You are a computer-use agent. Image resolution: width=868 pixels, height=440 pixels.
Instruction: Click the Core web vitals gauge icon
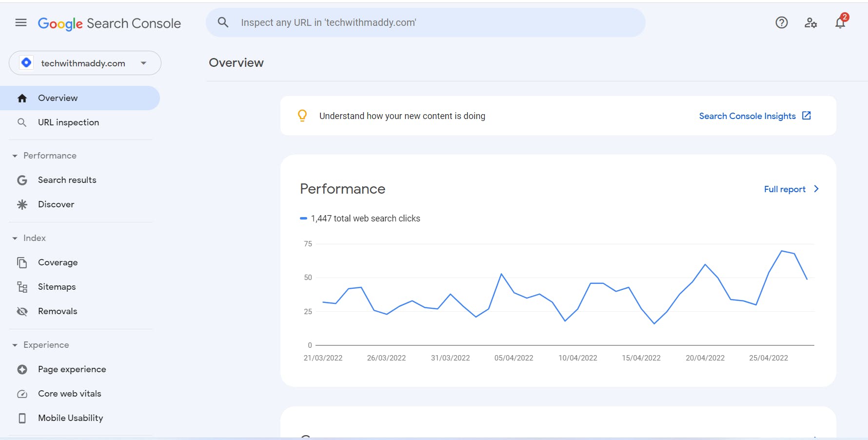(x=22, y=394)
